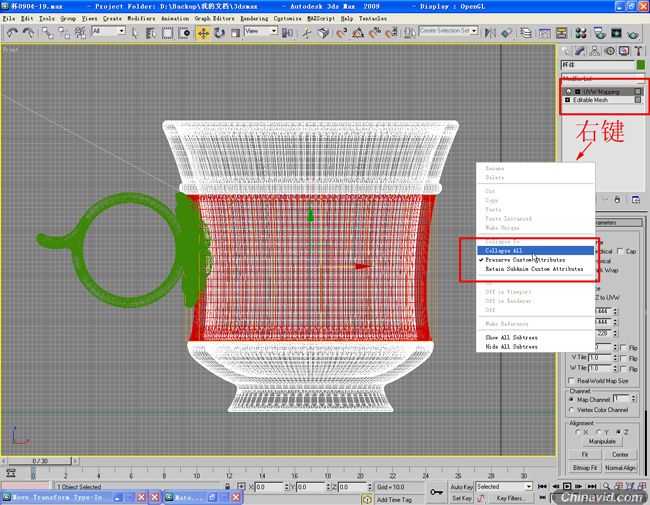Click the green object color swatch
This screenshot has width=650, height=505.
click(641, 65)
